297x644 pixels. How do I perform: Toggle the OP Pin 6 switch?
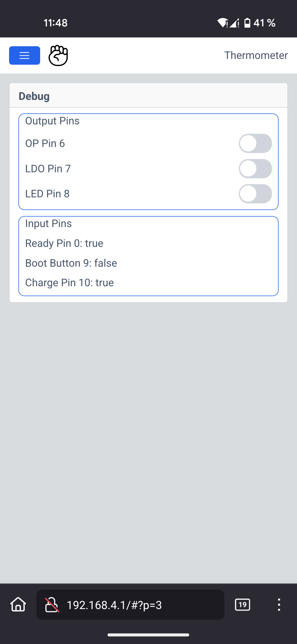255,143
